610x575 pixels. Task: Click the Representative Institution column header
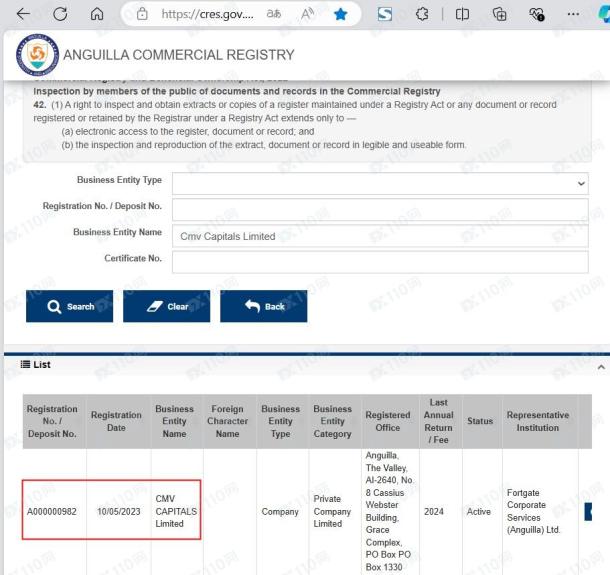click(x=538, y=421)
